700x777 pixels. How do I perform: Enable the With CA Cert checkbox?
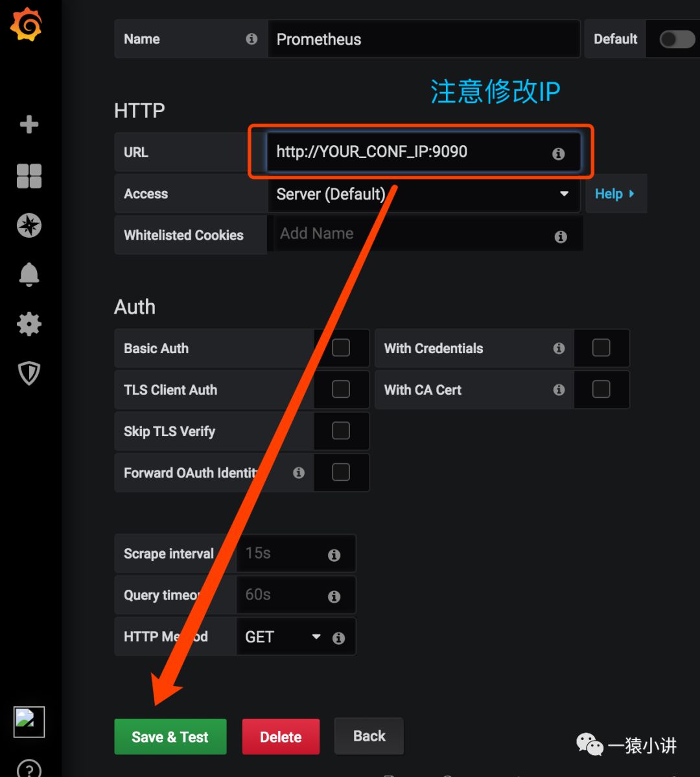(x=601, y=389)
